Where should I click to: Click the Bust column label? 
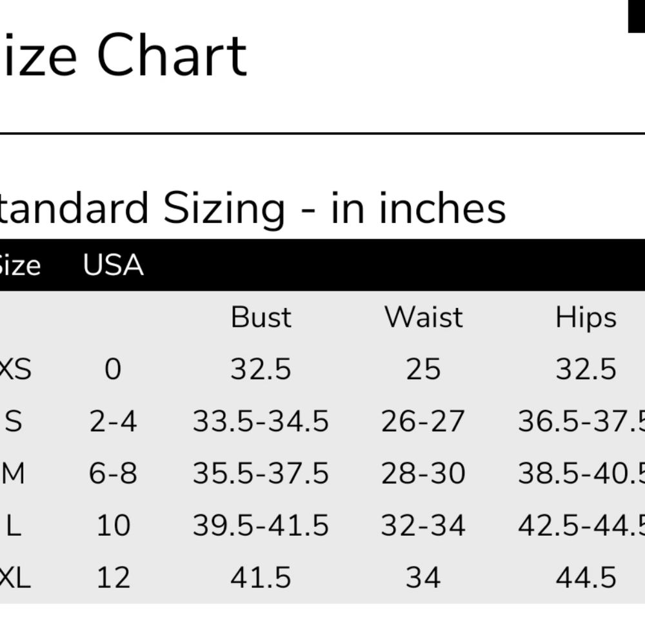261,317
